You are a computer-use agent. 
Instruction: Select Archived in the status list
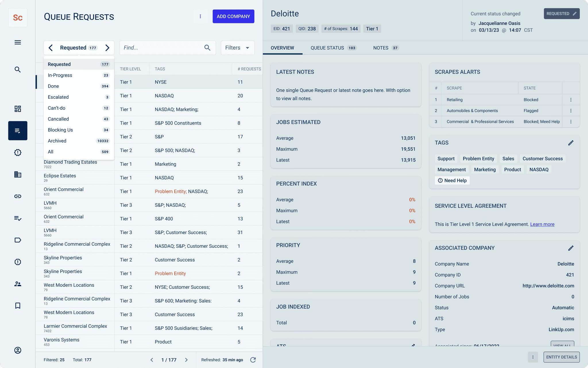79,141
